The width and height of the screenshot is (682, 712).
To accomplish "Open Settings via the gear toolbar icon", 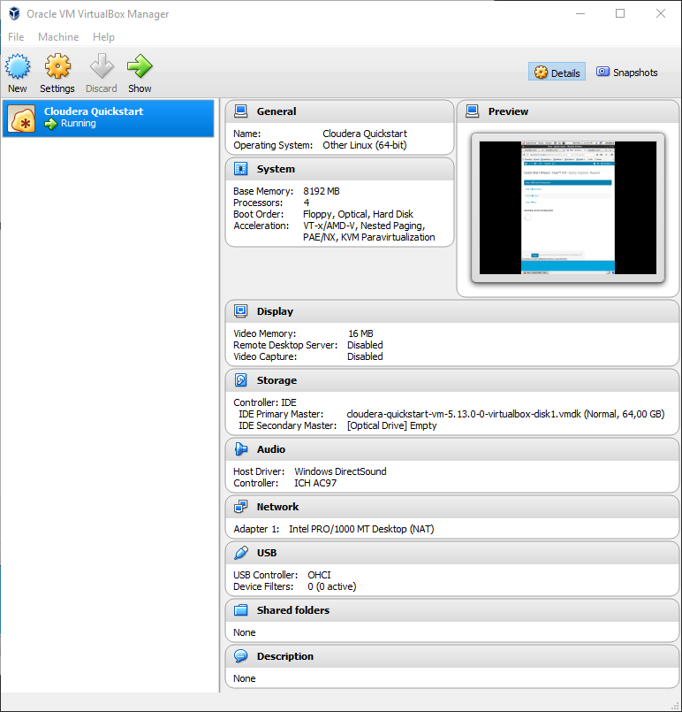I will pyautogui.click(x=57, y=66).
